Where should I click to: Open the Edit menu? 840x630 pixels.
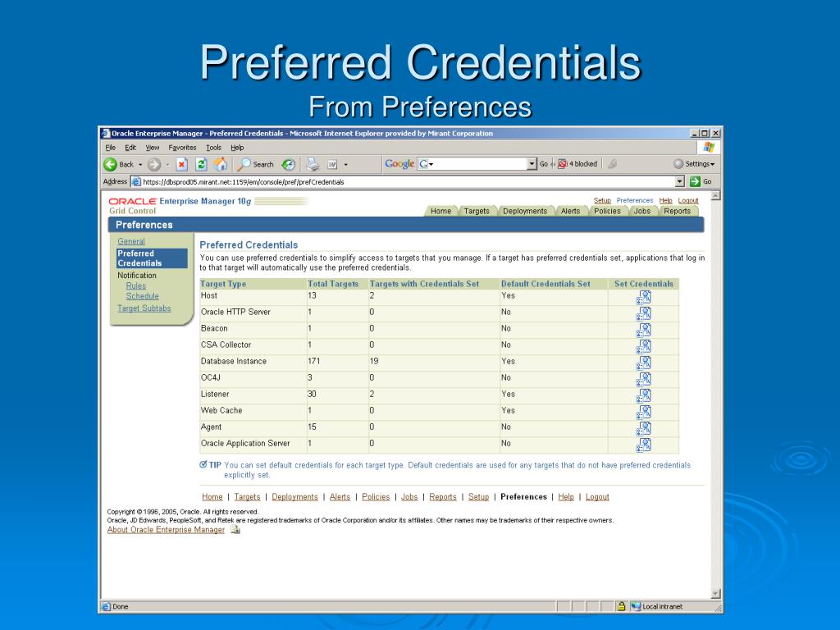tap(130, 148)
